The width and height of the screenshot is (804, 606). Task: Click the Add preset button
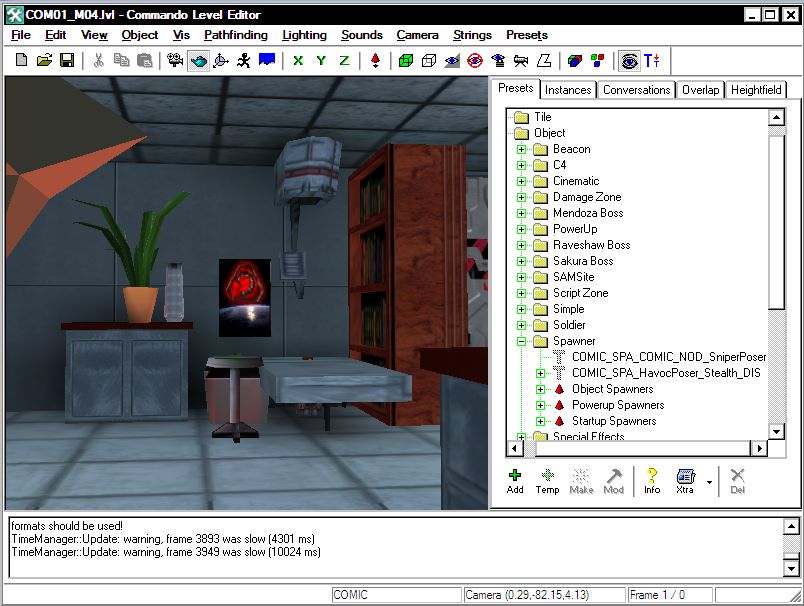click(515, 481)
